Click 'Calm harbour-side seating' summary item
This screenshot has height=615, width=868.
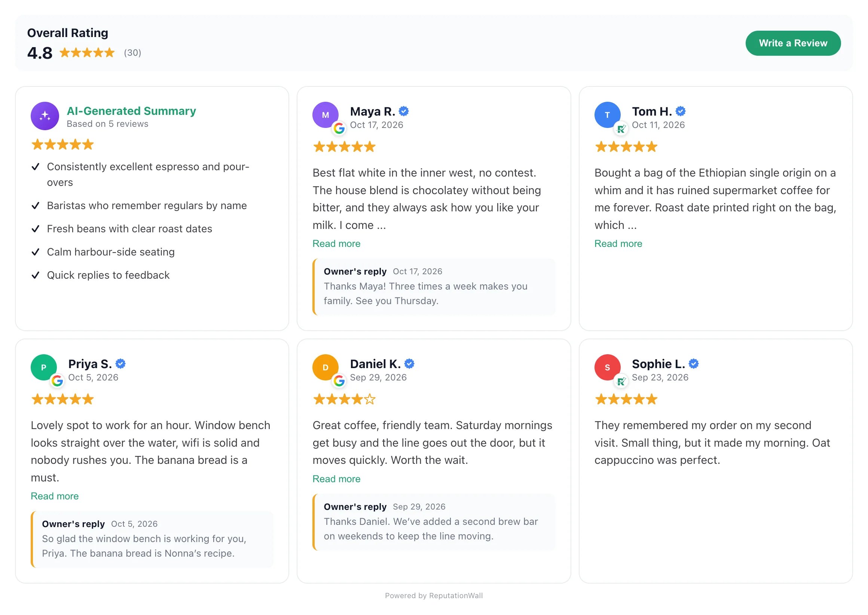[111, 252]
